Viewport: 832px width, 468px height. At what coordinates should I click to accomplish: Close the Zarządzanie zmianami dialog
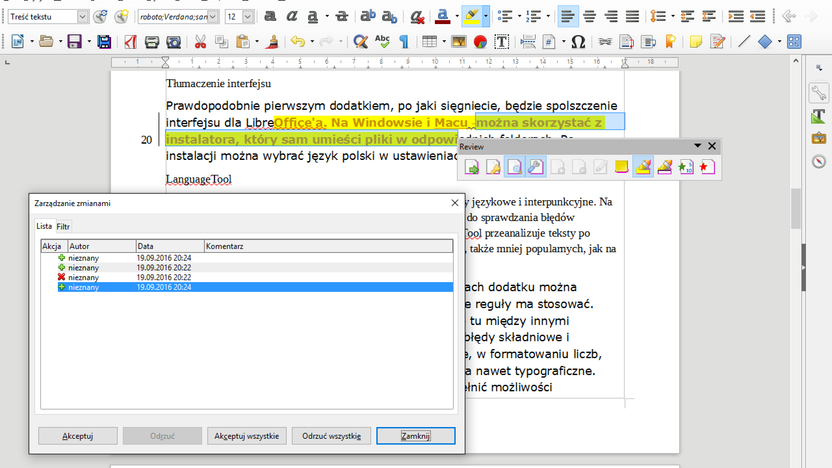(x=455, y=203)
